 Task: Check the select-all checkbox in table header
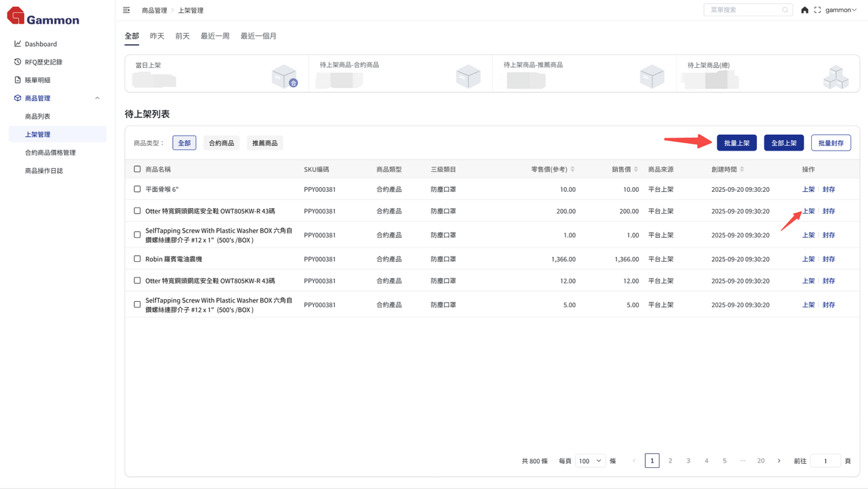click(137, 169)
